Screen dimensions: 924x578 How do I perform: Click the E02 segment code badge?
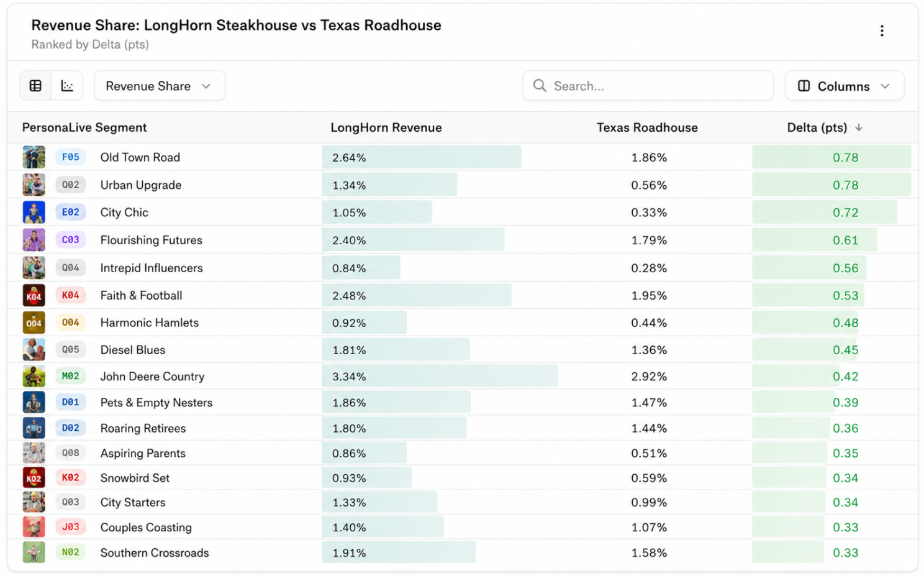[70, 212]
